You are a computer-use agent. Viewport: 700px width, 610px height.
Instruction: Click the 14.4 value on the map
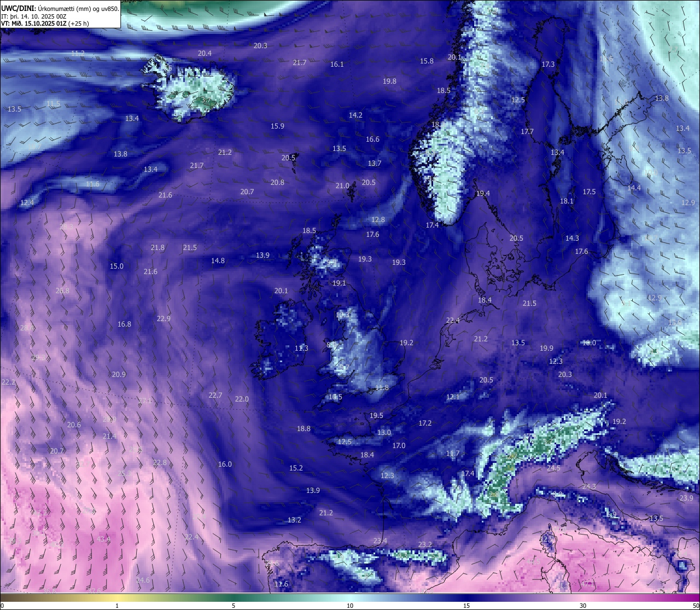tap(634, 188)
